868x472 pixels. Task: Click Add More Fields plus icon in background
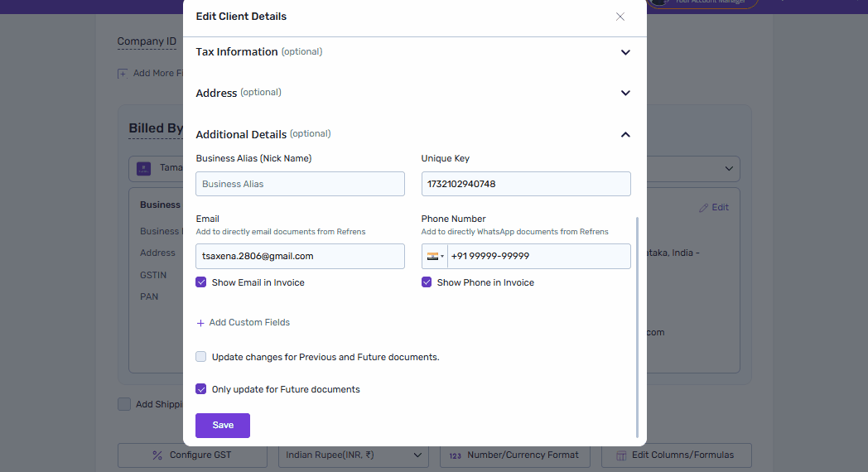tap(123, 74)
